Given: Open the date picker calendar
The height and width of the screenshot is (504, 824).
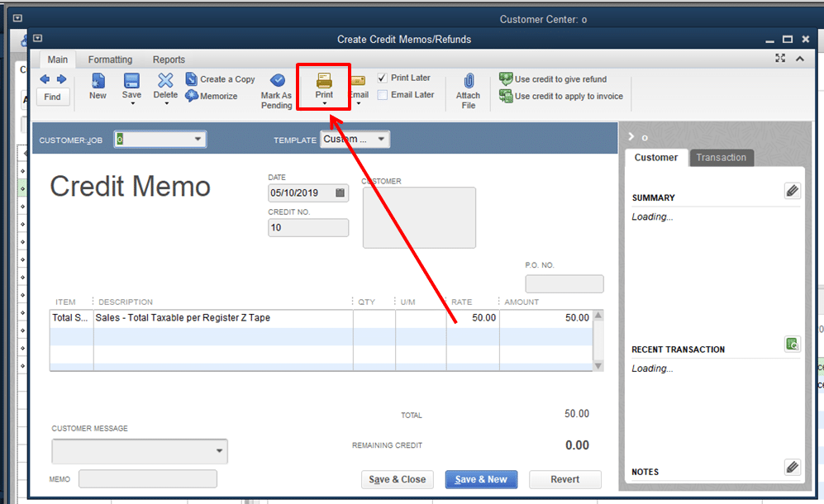Looking at the screenshot, I should click(342, 193).
